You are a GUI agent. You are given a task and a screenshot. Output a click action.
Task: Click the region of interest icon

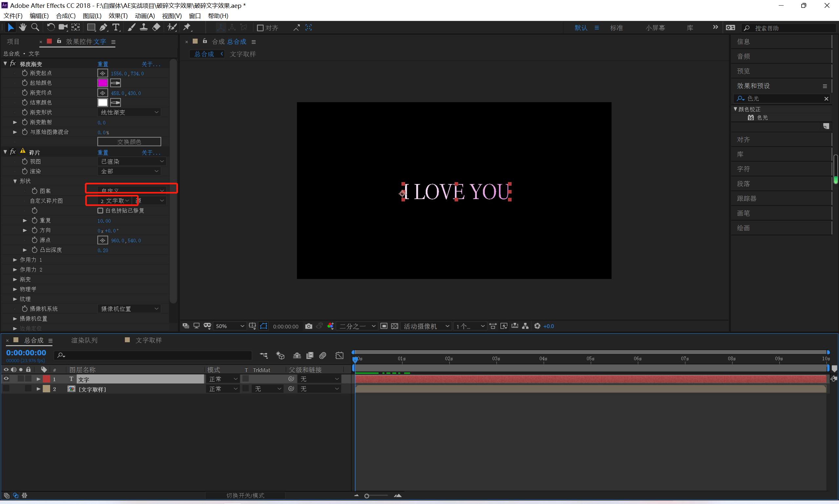[384, 326]
